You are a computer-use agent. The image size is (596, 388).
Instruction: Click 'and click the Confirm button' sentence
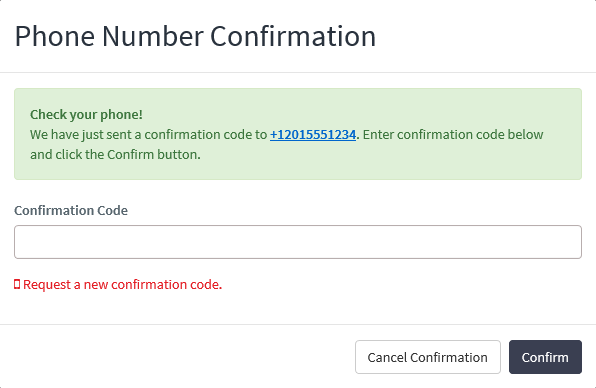[115, 155]
